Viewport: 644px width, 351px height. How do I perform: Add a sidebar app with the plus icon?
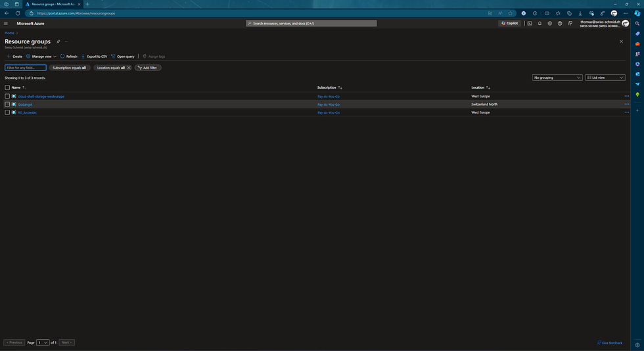[637, 110]
